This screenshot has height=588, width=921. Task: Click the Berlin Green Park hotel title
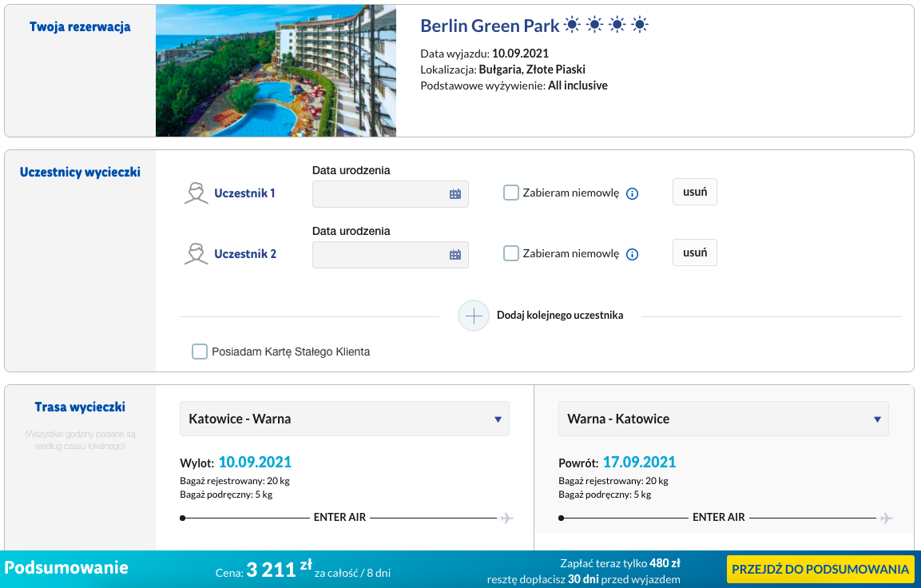click(490, 26)
